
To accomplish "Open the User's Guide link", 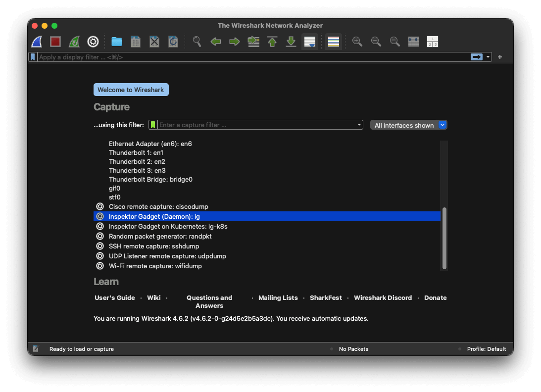I will pos(115,297).
